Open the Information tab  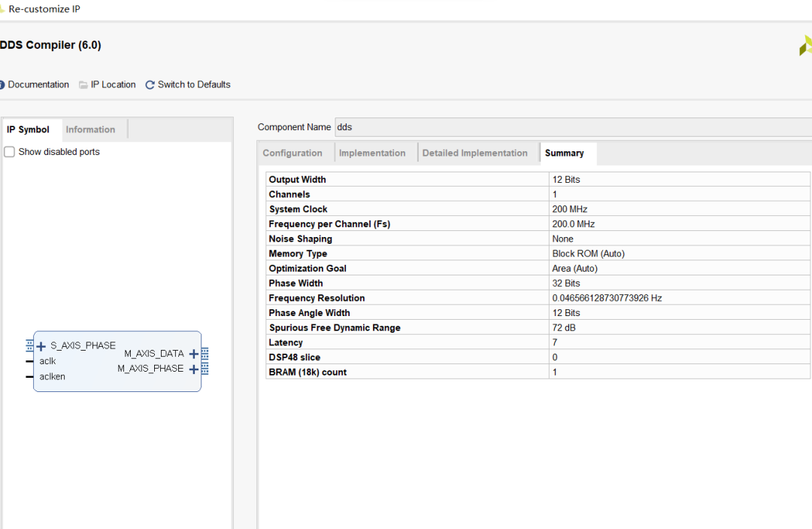pos(91,129)
